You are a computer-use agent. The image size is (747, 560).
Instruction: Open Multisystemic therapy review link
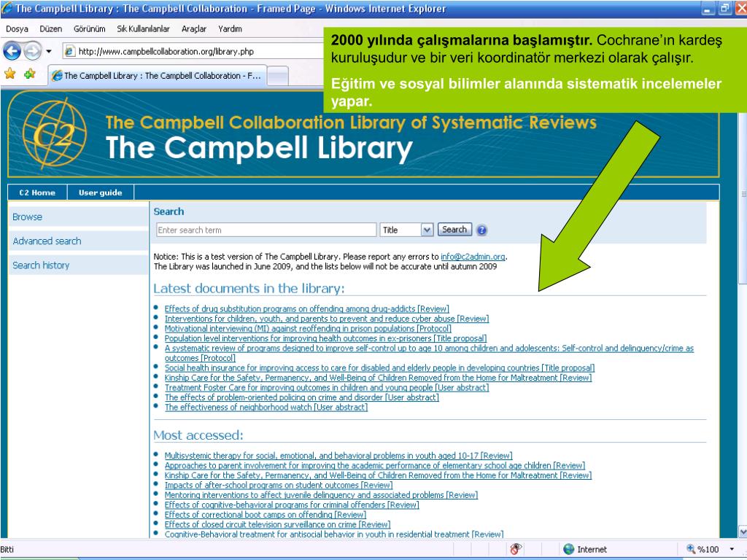pos(338,456)
